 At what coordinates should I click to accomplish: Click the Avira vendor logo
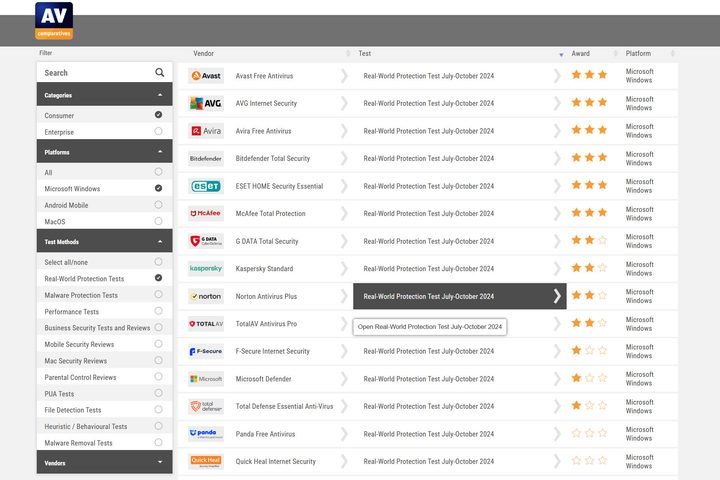tap(206, 131)
